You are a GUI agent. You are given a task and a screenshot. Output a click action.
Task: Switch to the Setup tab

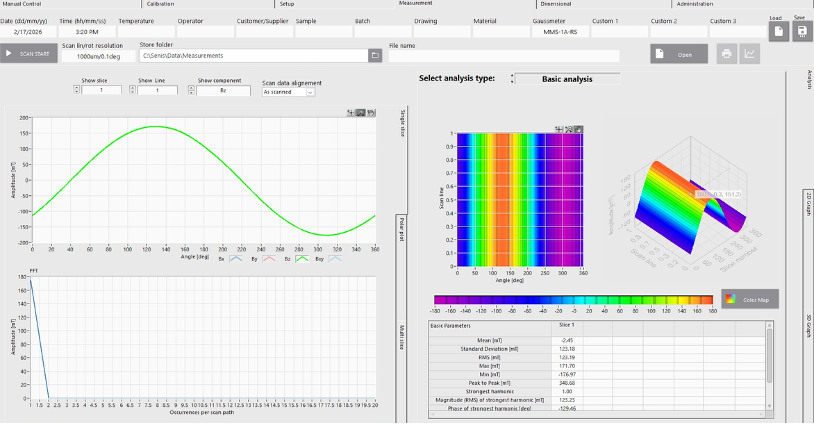click(287, 4)
